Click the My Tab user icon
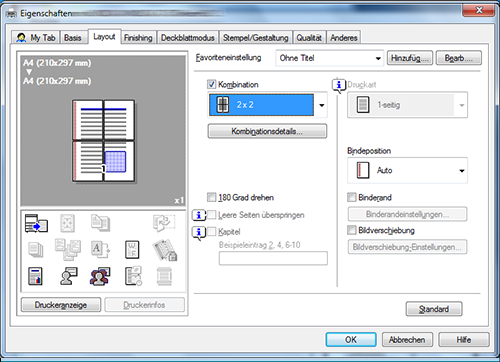500x362 pixels. 21,38
